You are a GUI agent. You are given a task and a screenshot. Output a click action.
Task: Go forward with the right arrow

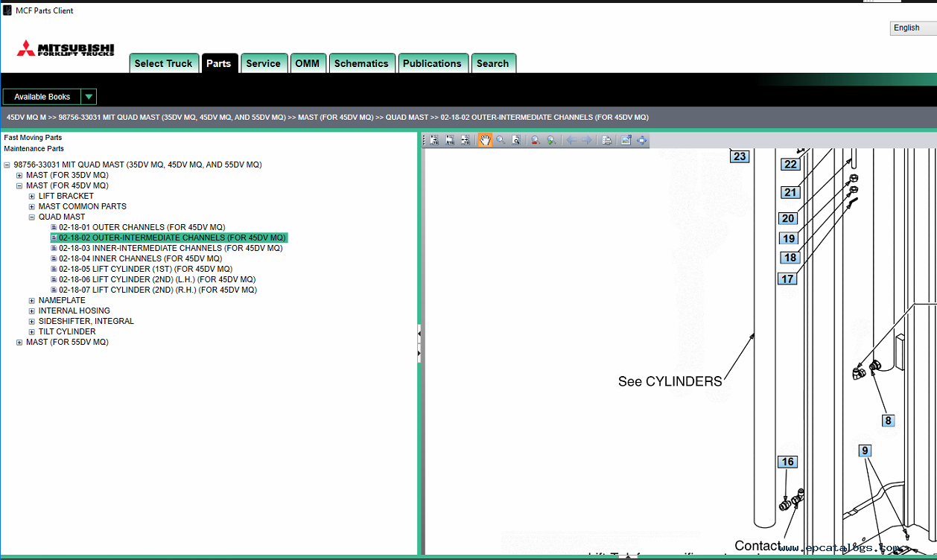(x=587, y=140)
